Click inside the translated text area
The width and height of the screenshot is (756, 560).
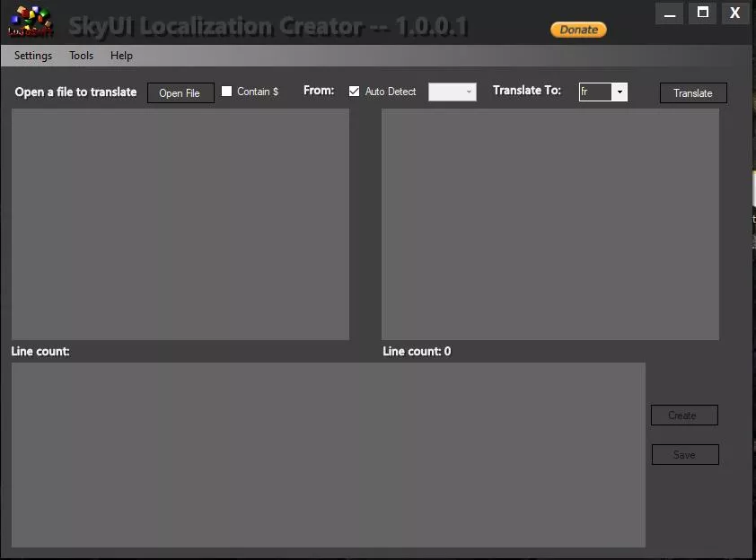point(550,224)
